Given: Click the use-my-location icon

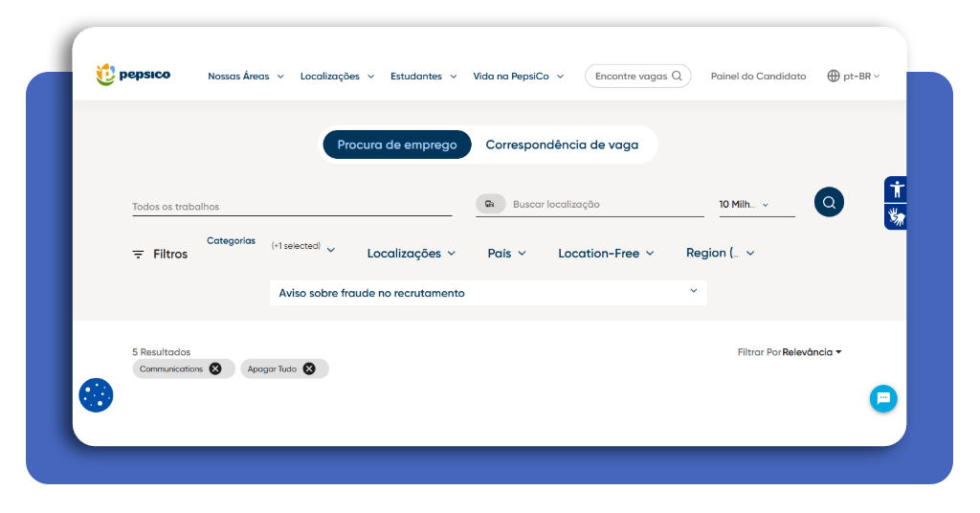Looking at the screenshot, I should tap(491, 204).
